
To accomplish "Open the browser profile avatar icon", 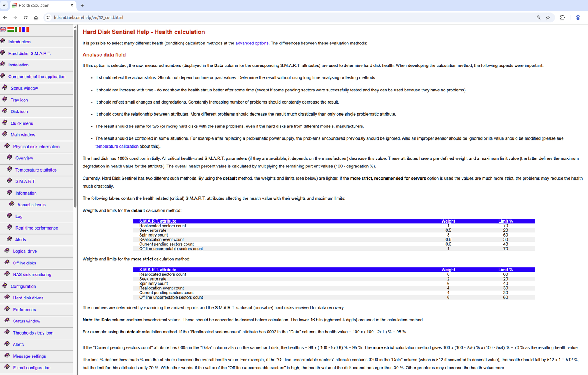I will (578, 18).
